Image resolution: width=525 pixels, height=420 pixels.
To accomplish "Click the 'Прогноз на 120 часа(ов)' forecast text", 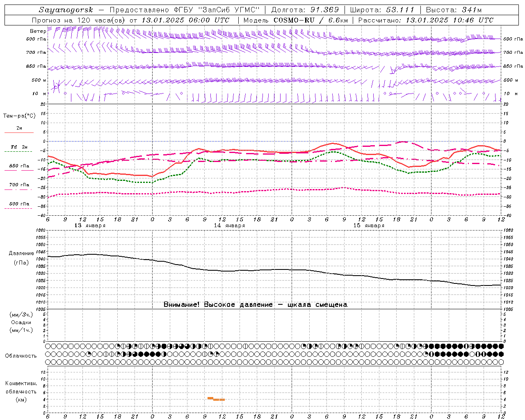I will pos(79,20).
